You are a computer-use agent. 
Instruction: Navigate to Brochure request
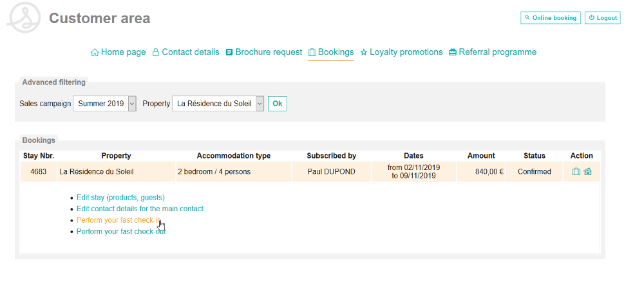(264, 52)
